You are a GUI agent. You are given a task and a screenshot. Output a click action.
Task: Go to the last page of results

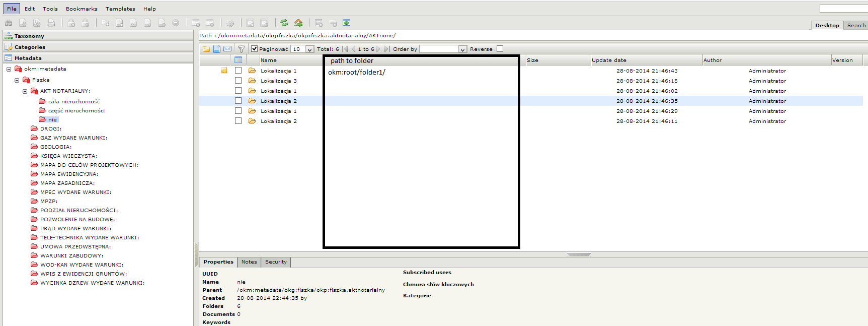tap(386, 49)
